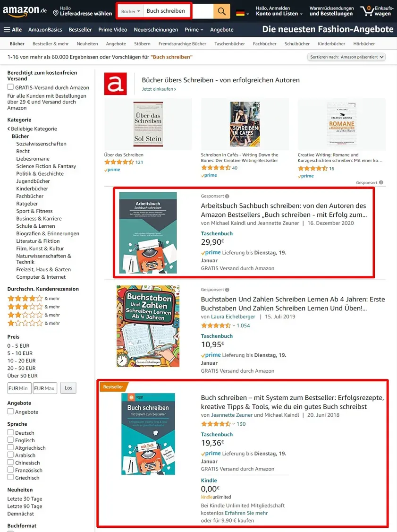Click the Los price filter button
The height and width of the screenshot is (532, 397).
pyautogui.click(x=68, y=388)
